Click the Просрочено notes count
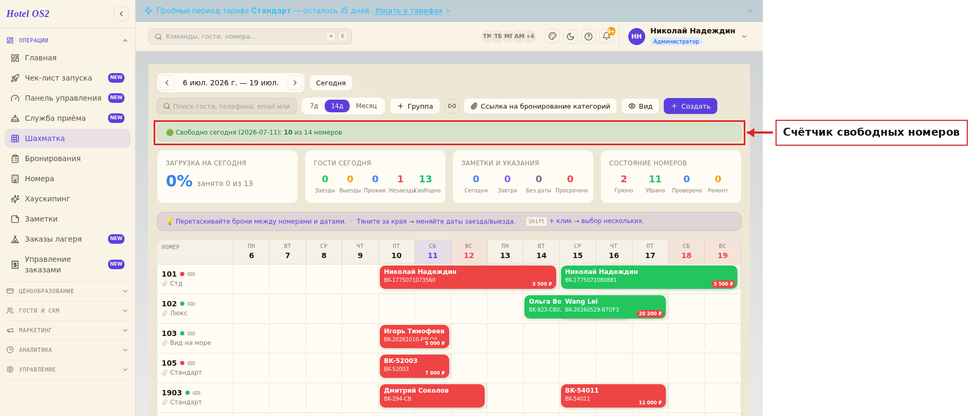This screenshot has height=416, width=980. pyautogui.click(x=570, y=179)
